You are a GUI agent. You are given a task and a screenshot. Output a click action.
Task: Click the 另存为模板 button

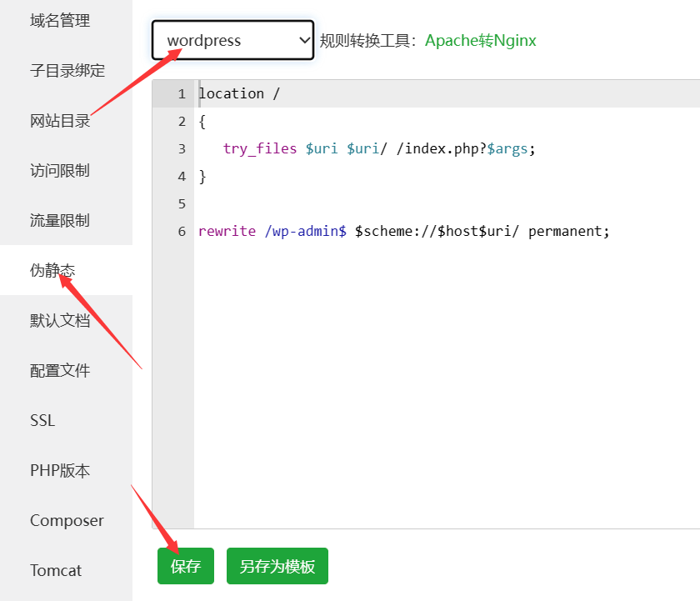(277, 567)
